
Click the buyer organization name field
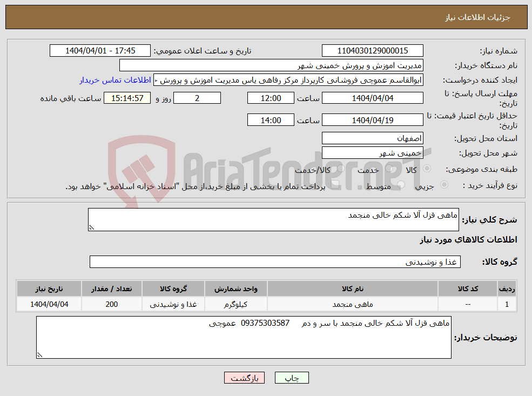pyautogui.click(x=271, y=65)
